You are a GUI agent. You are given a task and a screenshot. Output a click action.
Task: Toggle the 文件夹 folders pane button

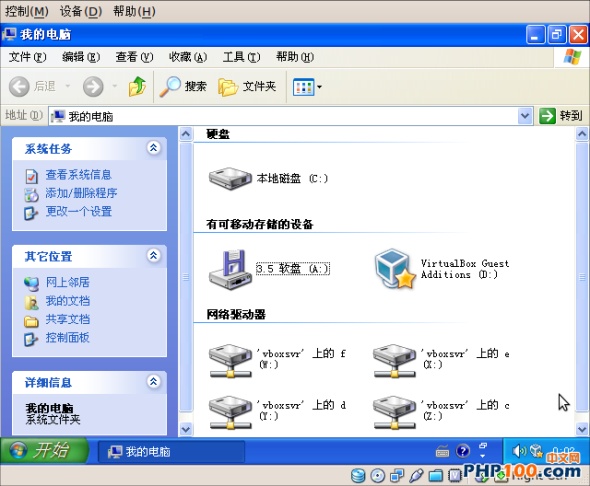[x=247, y=87]
